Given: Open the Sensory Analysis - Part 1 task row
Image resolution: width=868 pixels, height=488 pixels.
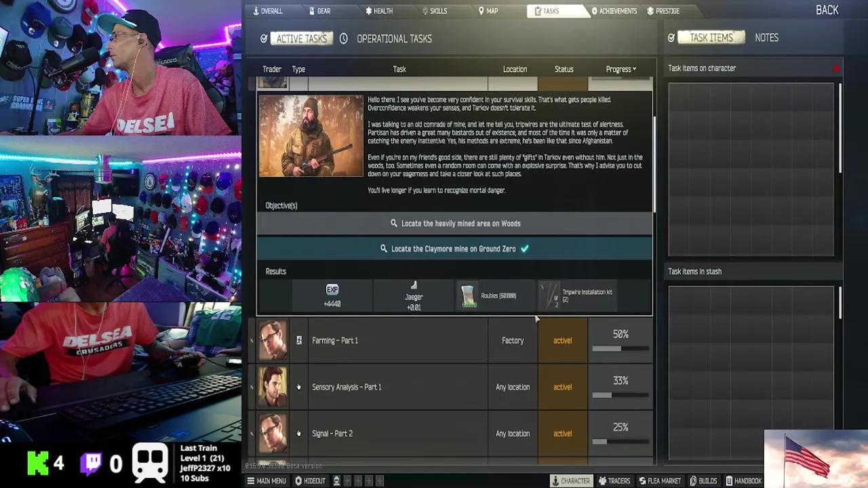Looking at the screenshot, I should [x=454, y=387].
